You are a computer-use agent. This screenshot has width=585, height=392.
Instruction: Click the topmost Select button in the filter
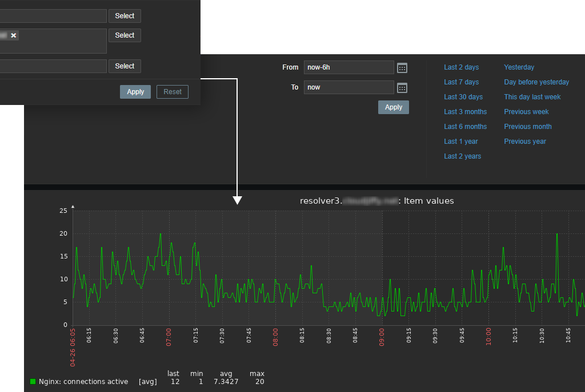(125, 15)
